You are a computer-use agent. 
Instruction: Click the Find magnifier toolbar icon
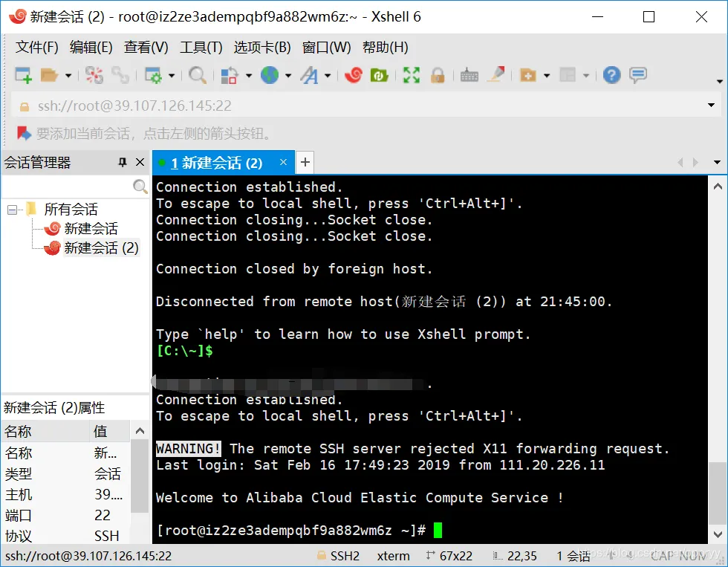pyautogui.click(x=198, y=75)
